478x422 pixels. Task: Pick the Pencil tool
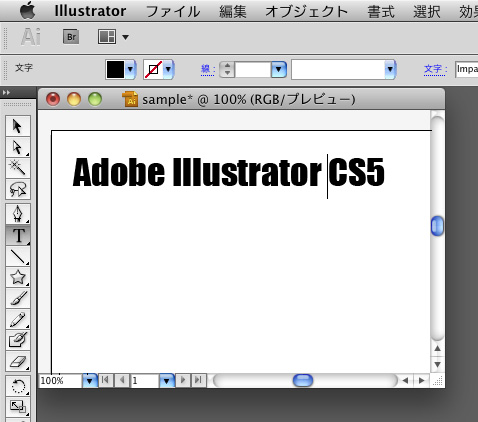coord(18,319)
